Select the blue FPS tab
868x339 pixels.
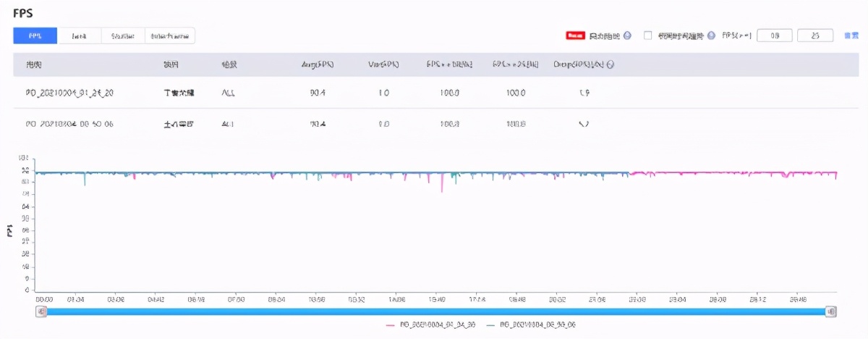[x=35, y=35]
